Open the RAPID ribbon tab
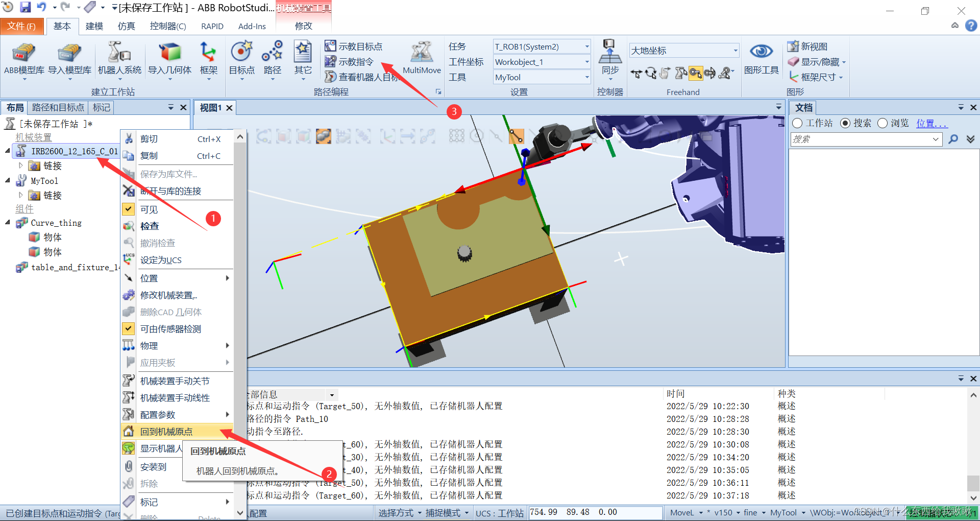 [x=212, y=26]
